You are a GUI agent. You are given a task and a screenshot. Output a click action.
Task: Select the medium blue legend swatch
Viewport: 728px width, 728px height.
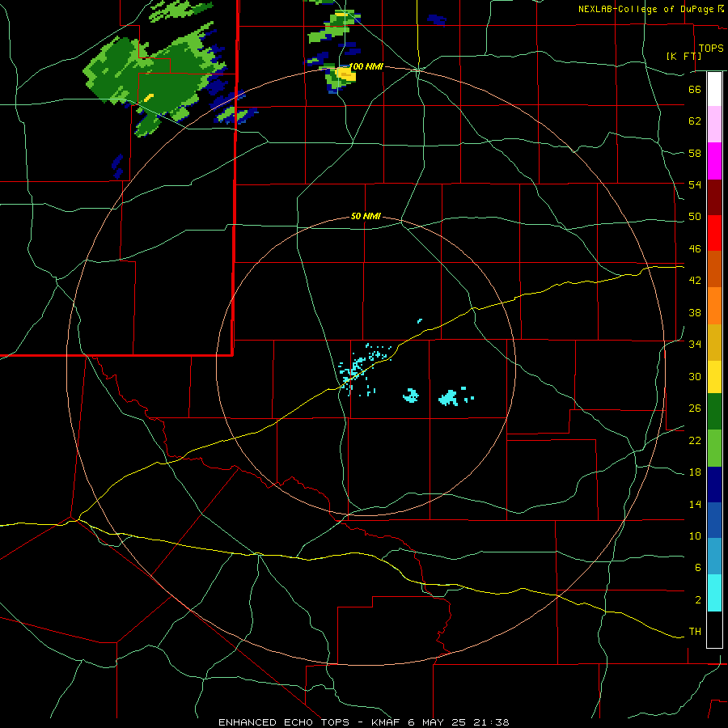click(714, 520)
